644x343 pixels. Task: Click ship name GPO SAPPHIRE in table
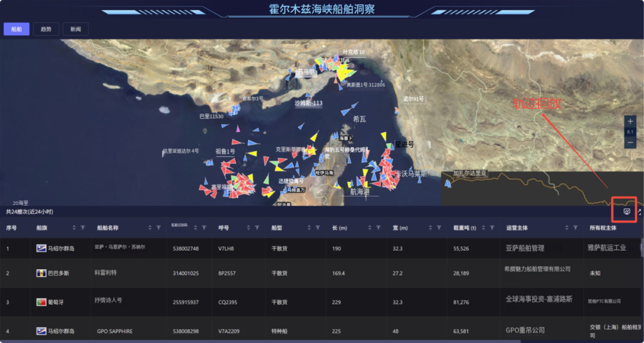pyautogui.click(x=115, y=331)
